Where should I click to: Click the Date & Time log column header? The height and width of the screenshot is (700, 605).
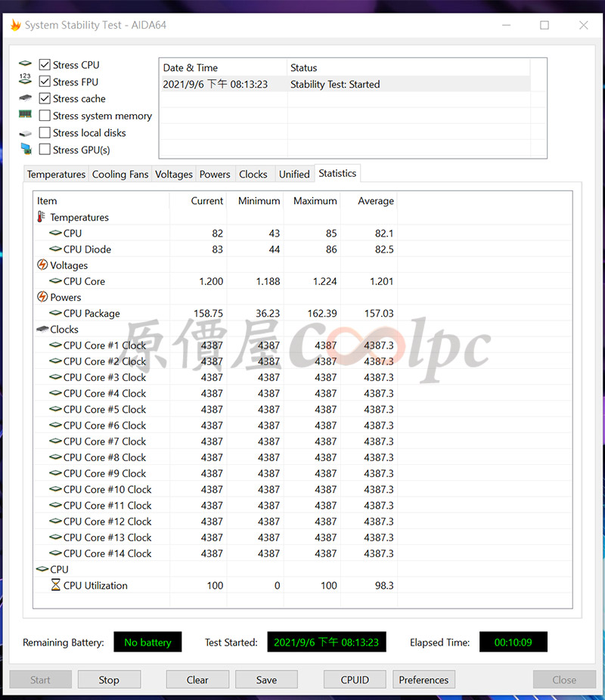[x=223, y=68]
